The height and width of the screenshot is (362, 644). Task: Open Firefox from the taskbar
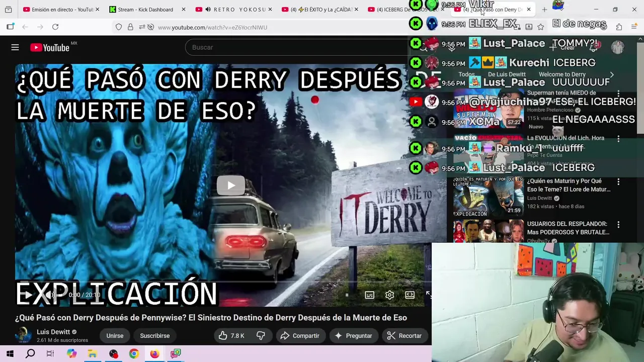click(154, 354)
